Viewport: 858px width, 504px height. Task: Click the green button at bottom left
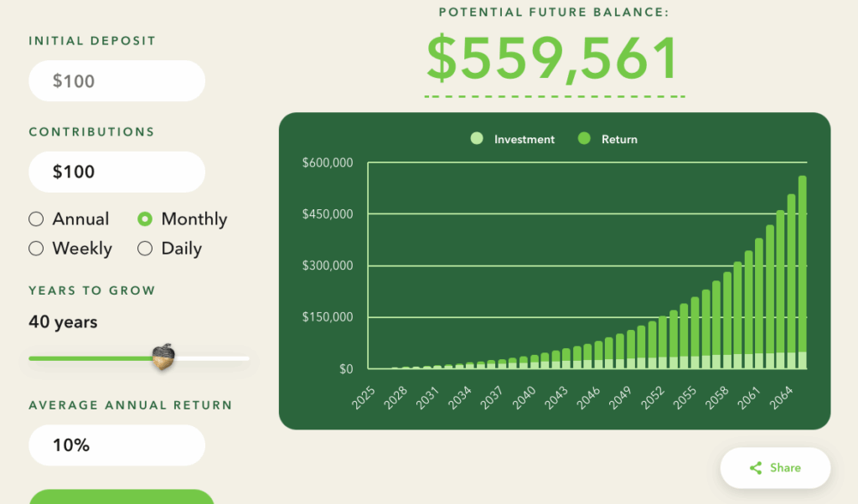pos(121,496)
